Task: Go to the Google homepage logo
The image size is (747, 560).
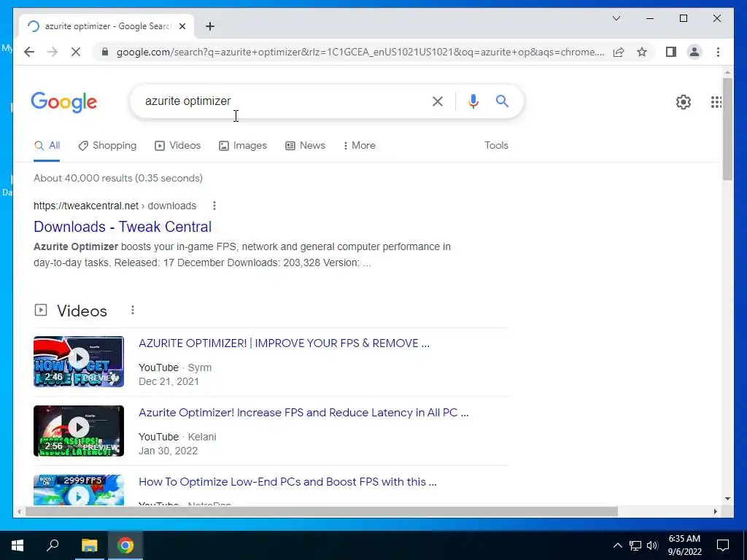Action: click(64, 102)
